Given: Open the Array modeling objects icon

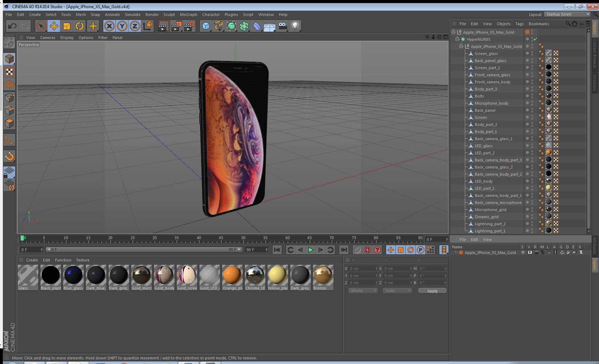Looking at the screenshot, I should pos(244,26).
